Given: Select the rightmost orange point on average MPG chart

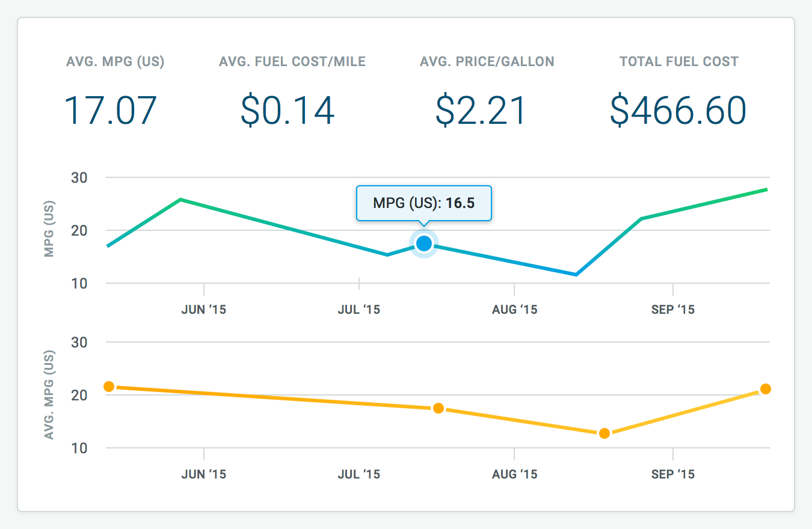Looking at the screenshot, I should pos(766,389).
